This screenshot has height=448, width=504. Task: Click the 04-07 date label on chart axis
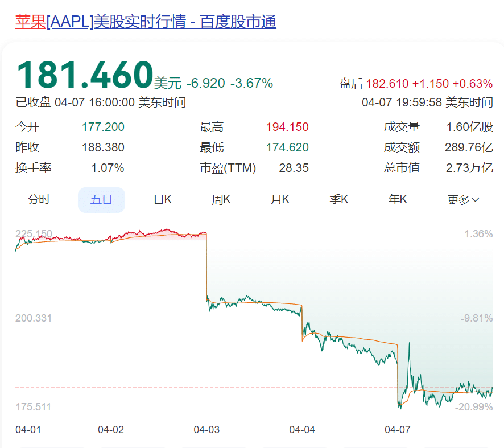398,429
